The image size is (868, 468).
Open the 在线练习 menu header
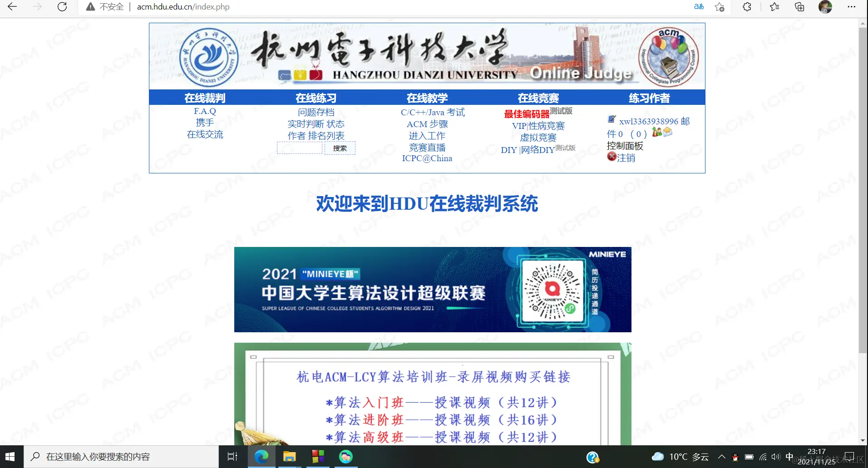(316, 98)
